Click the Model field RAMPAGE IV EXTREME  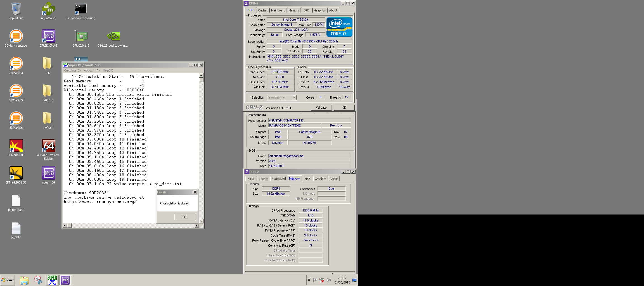point(295,126)
